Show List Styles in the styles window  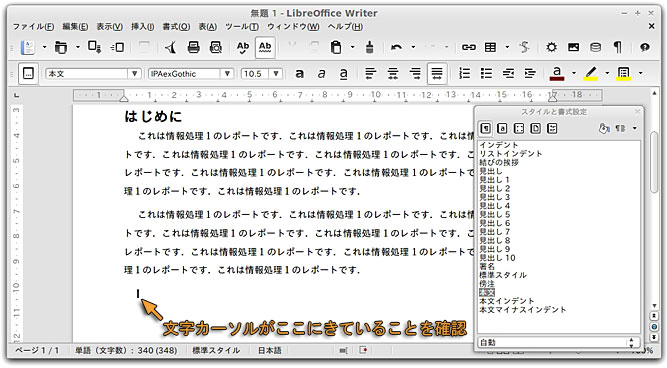point(552,128)
